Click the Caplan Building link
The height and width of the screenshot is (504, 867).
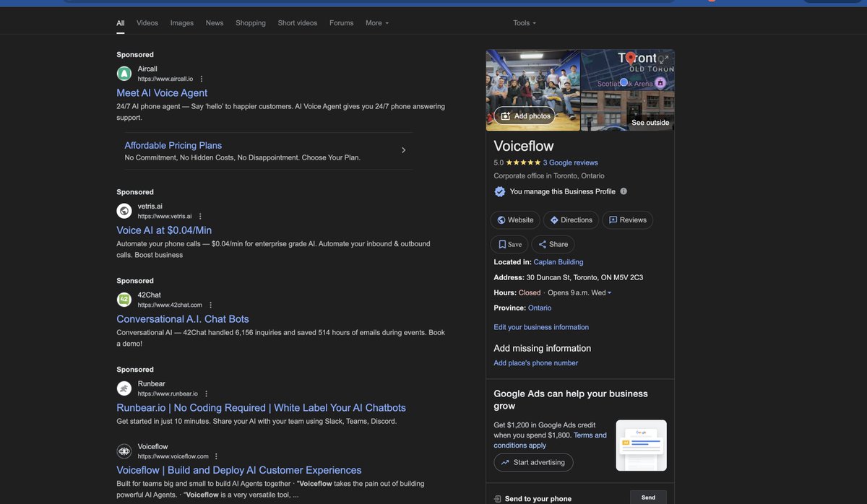(558, 262)
